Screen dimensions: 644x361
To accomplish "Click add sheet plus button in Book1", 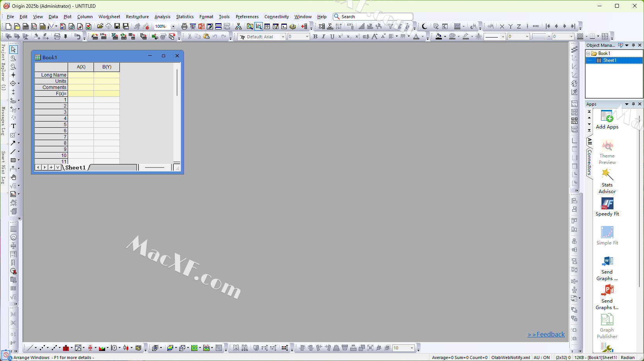I will (x=51, y=168).
